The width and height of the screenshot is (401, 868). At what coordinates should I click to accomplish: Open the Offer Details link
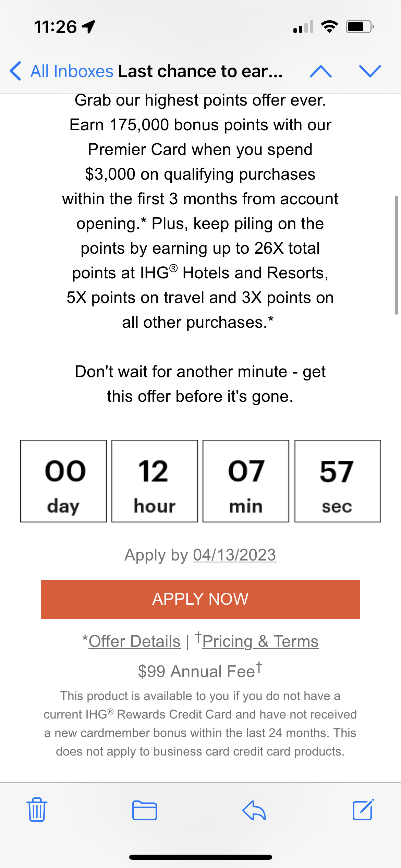coord(134,641)
